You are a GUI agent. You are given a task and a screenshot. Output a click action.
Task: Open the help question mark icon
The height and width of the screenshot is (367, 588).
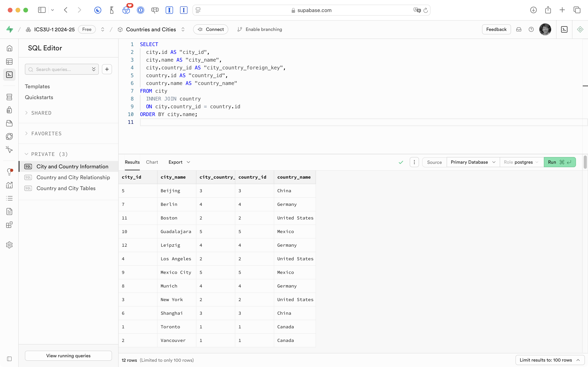(531, 29)
